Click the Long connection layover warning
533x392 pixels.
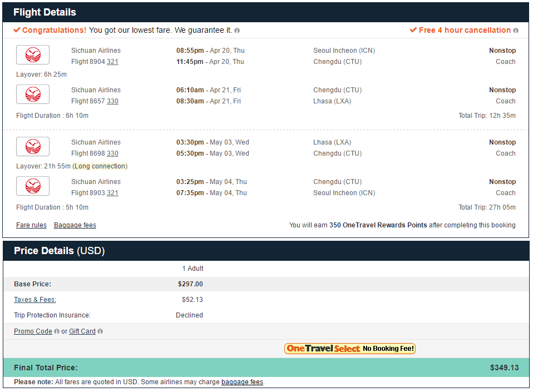tap(100, 166)
